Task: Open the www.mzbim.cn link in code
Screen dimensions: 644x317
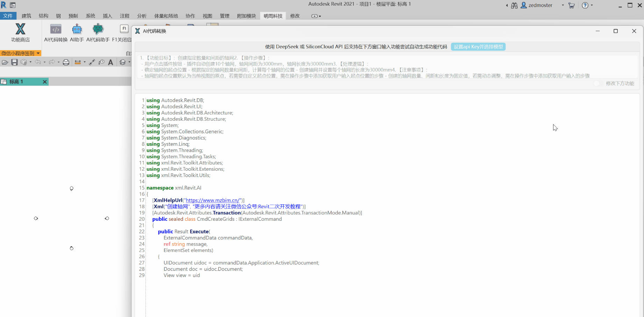Action: pyautogui.click(x=213, y=200)
